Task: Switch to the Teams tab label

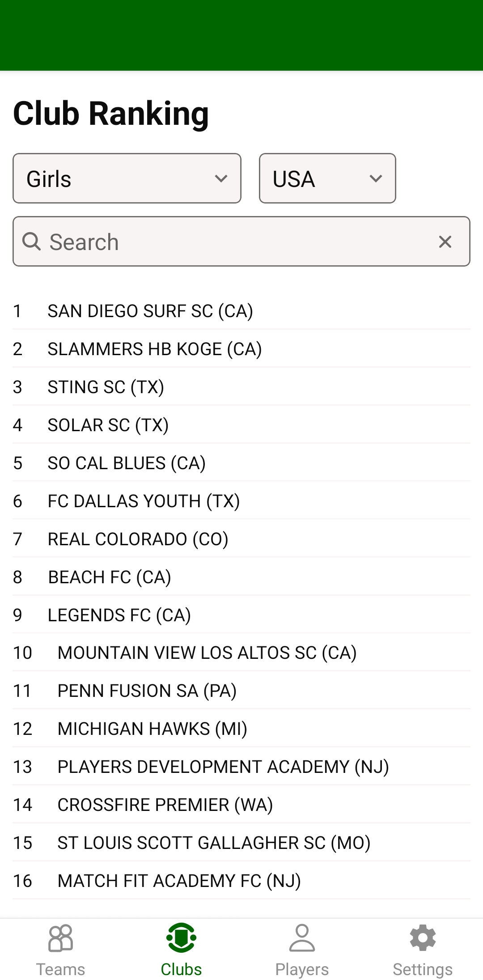Action: (x=60, y=969)
